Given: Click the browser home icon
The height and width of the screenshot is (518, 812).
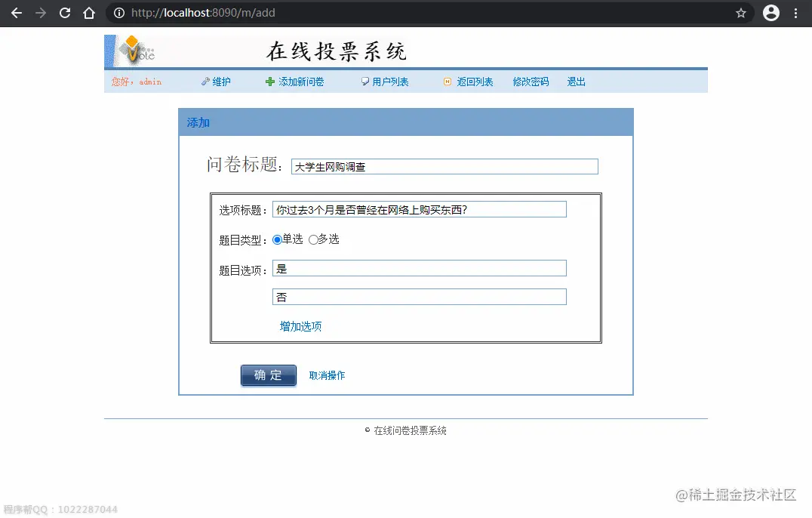Looking at the screenshot, I should click(89, 12).
